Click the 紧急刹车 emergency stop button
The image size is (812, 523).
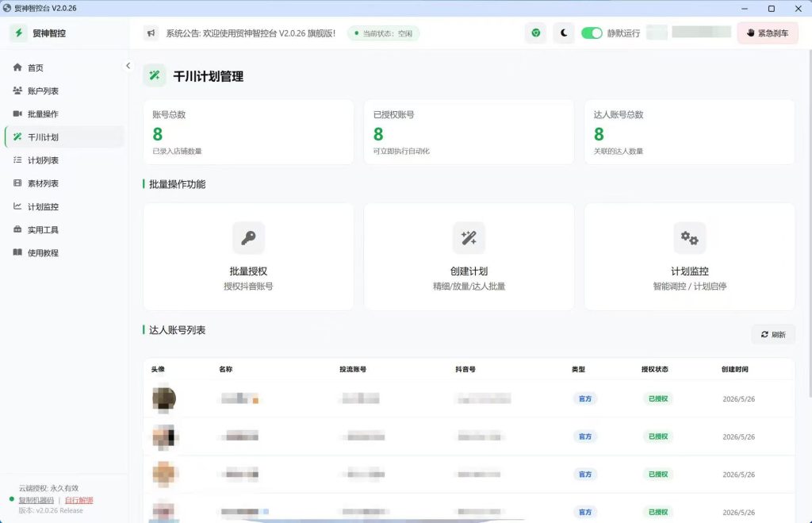(x=768, y=33)
